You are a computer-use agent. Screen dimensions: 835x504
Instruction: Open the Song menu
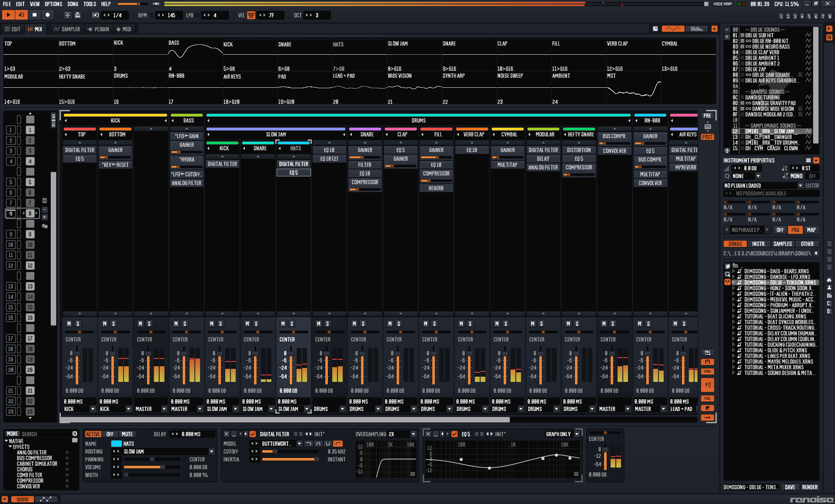point(73,4)
